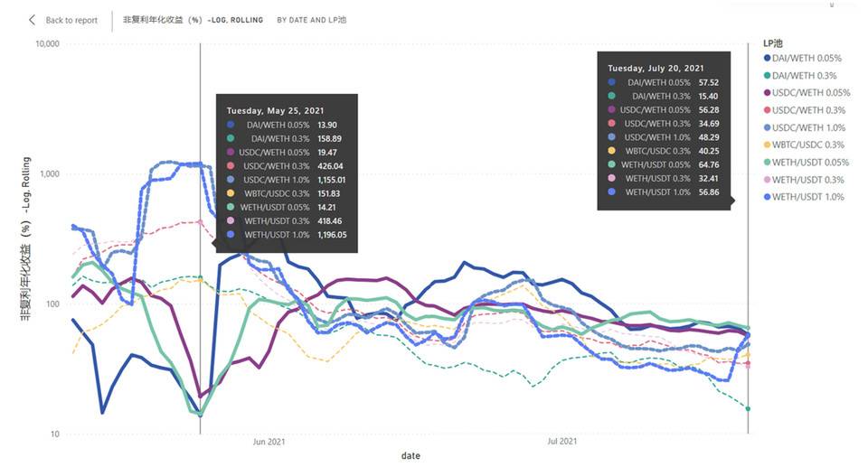Click the chart title text in the header
Viewport: 868px width, 467px height.
[193, 20]
